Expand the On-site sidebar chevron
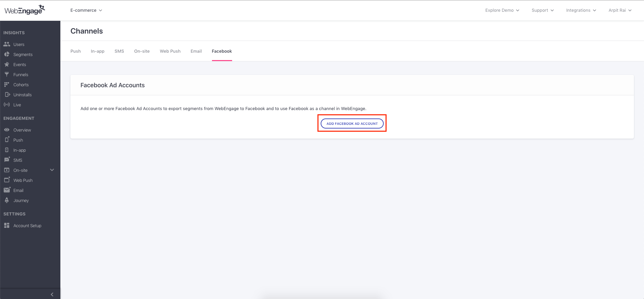Image resolution: width=644 pixels, height=299 pixels. (x=52, y=170)
